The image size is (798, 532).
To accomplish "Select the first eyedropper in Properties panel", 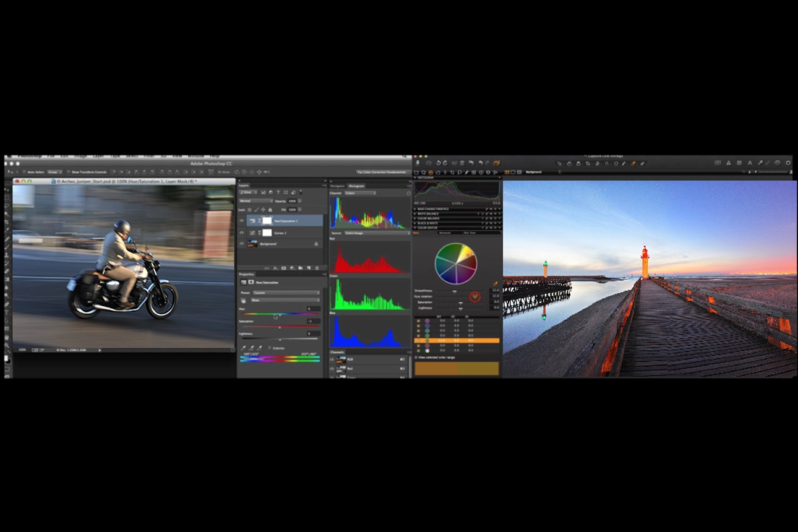I will (243, 348).
